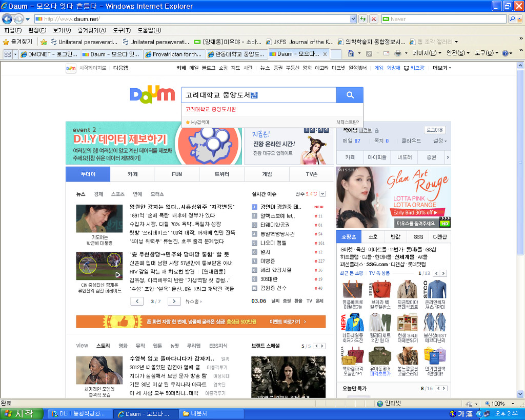Click the star icon beside My검색어

click(x=188, y=122)
